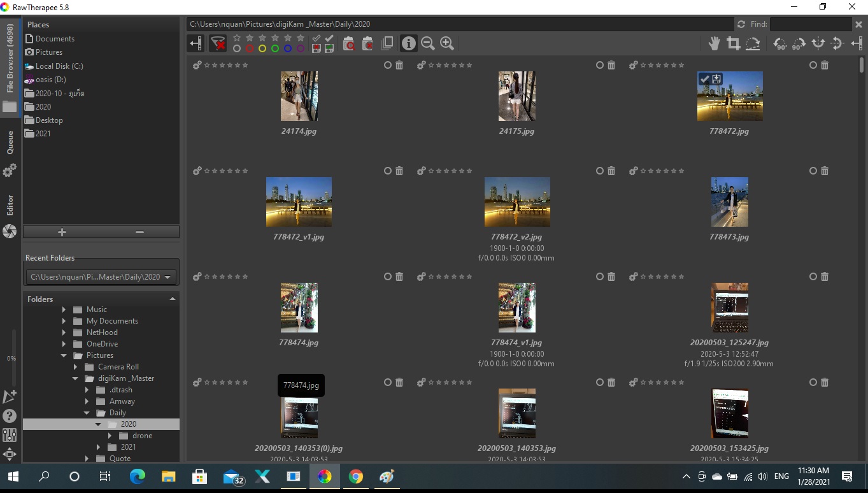Viewport: 868px width, 493px height.
Task: Move 24174.jpg to trash
Action: pos(399,65)
